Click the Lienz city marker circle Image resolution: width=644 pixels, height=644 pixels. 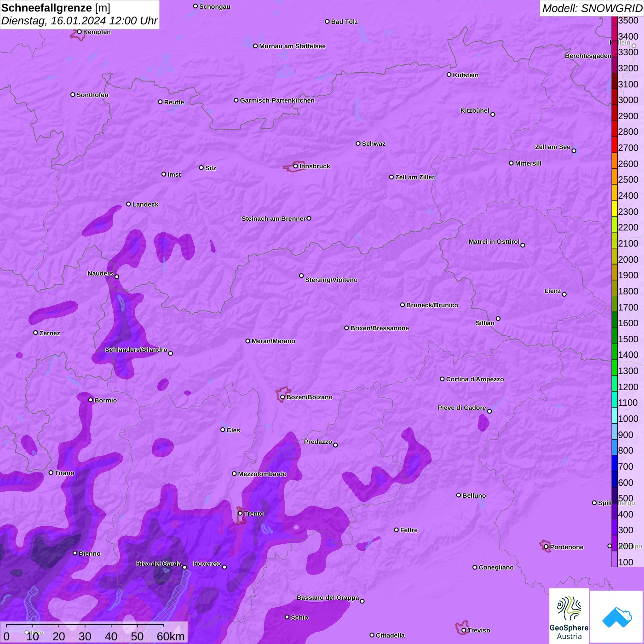click(x=564, y=294)
